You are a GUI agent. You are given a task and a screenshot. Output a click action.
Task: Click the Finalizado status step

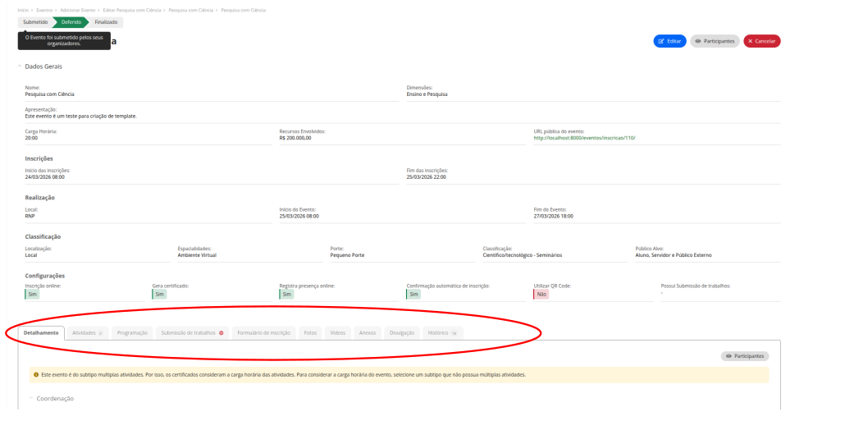point(106,22)
